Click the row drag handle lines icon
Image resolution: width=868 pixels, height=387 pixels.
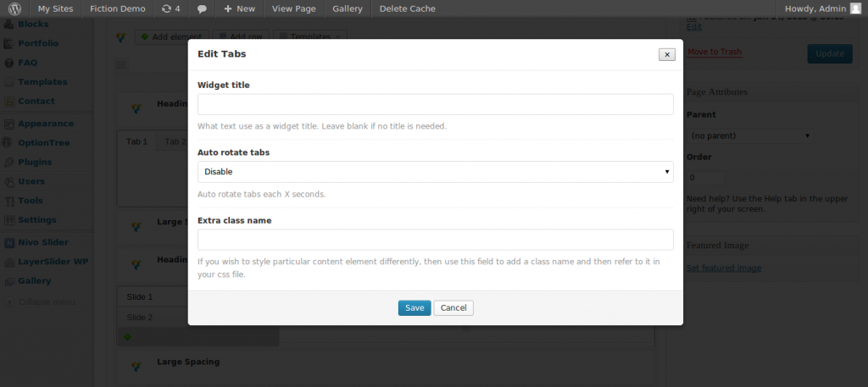pos(121,65)
